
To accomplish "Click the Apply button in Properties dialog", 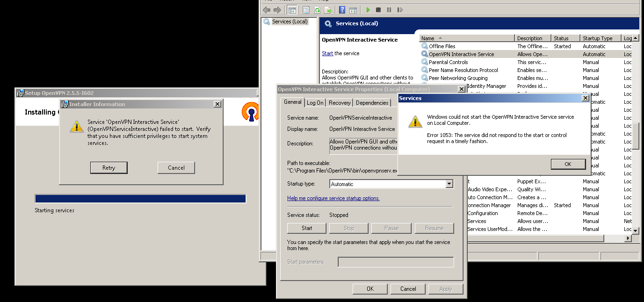I will [446, 289].
